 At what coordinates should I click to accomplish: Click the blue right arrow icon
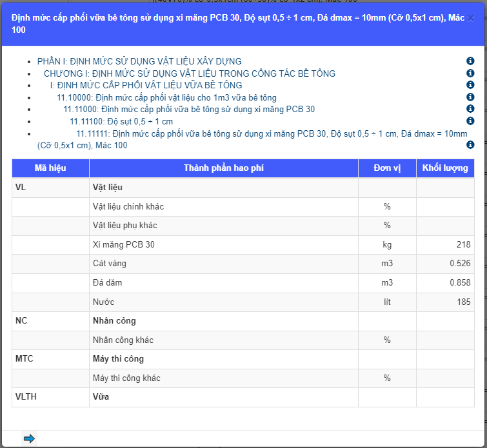[29, 438]
